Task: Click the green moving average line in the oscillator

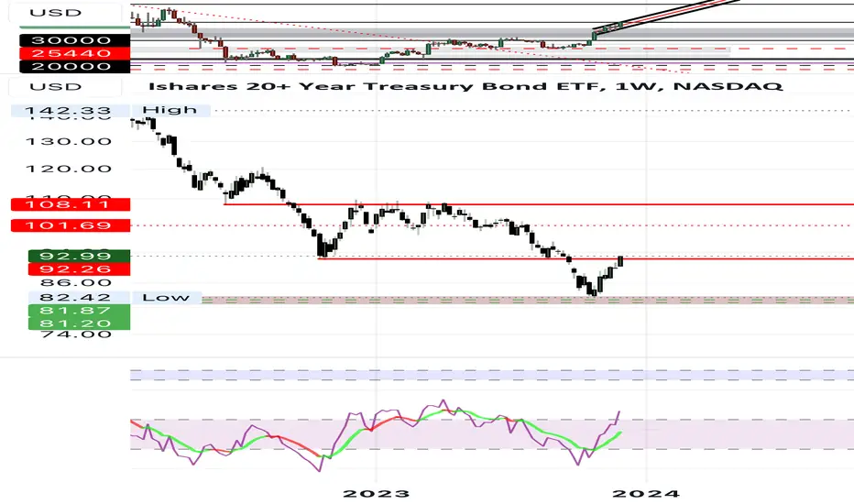Action: [376, 431]
